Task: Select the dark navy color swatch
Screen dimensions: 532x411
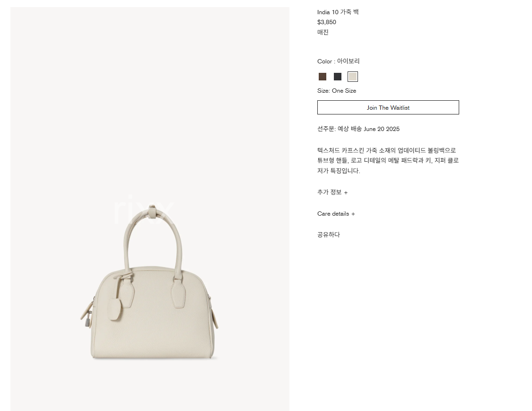Action: (338, 77)
